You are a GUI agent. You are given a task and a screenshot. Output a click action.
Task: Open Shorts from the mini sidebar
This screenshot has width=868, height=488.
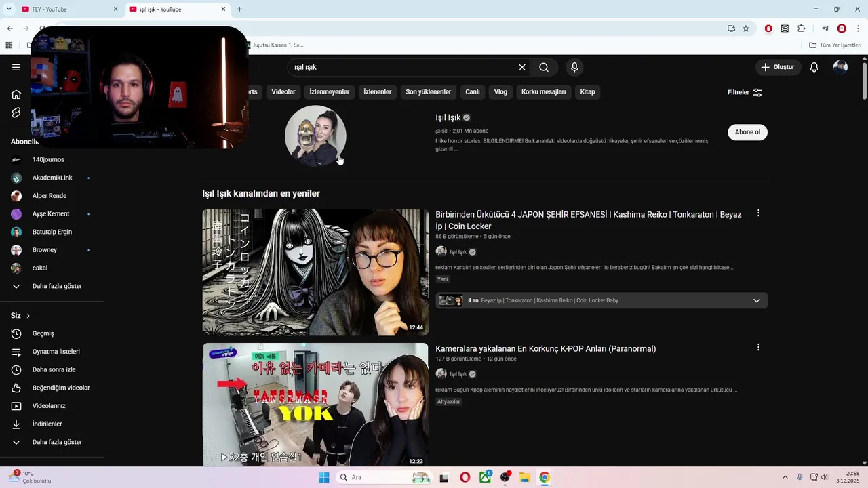click(x=16, y=113)
